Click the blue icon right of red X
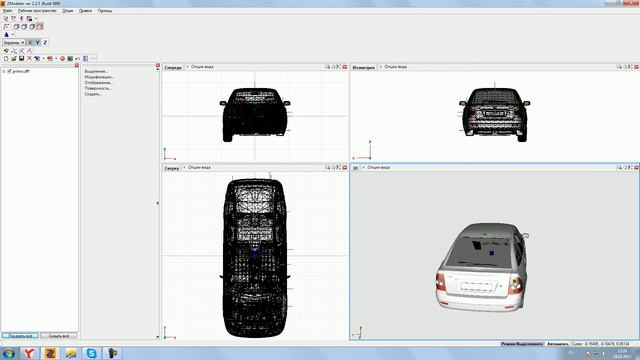This screenshot has height=360, width=640. point(37,58)
